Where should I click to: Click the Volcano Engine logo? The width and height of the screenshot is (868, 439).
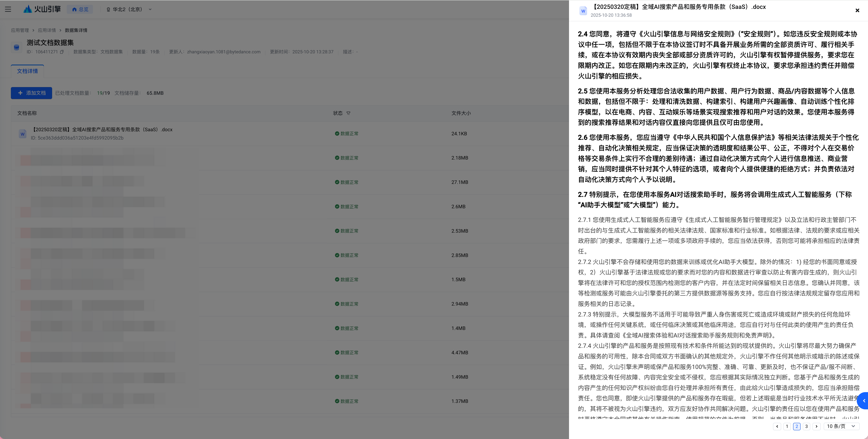coord(42,9)
